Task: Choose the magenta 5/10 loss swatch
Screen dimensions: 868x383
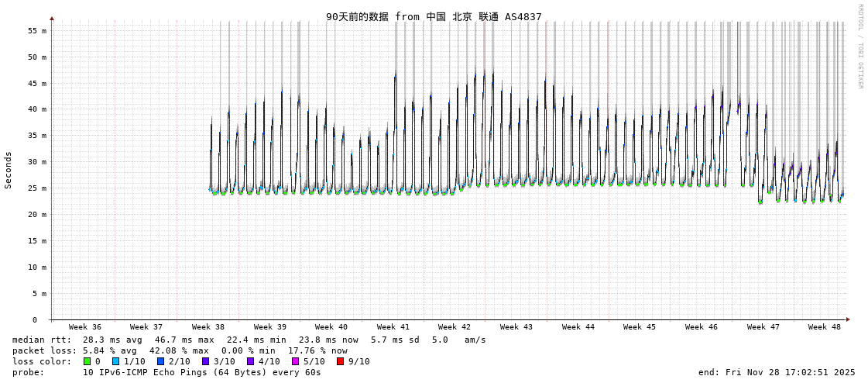Action: coord(295,361)
